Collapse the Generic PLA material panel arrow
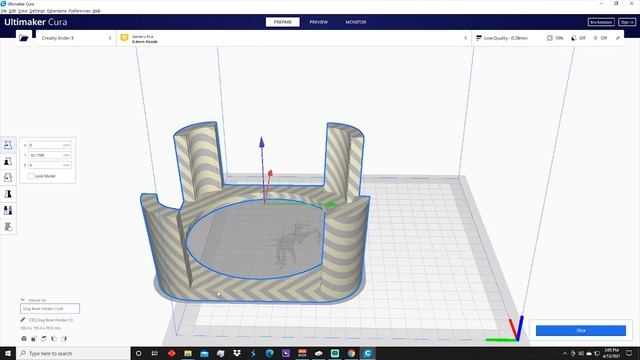 [466, 38]
